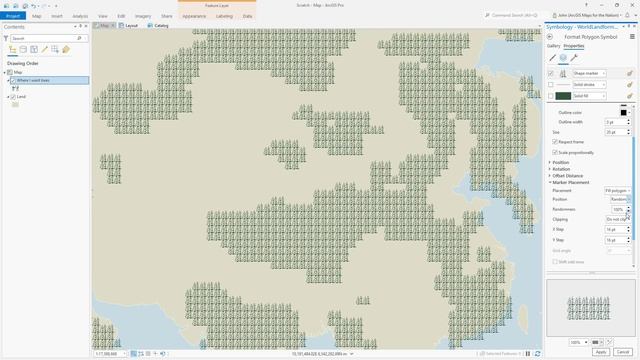This screenshot has width=640, height=360.
Task: Click the Apply button
Action: coord(600,352)
